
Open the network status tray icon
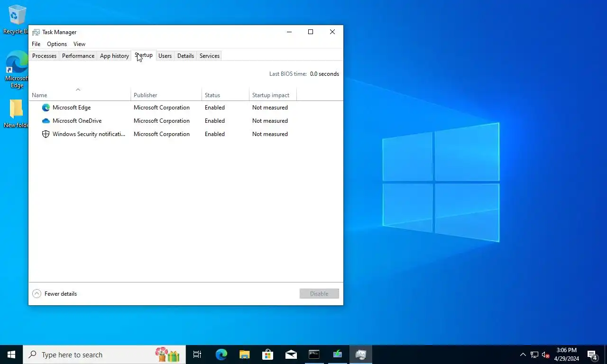point(534,355)
